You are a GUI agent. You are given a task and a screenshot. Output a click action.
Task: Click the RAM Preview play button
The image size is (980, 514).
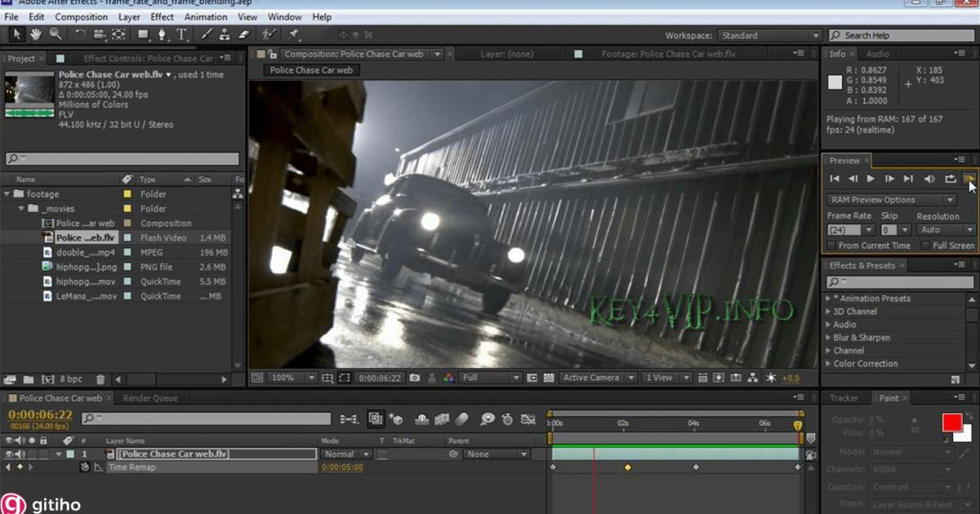[969, 179]
